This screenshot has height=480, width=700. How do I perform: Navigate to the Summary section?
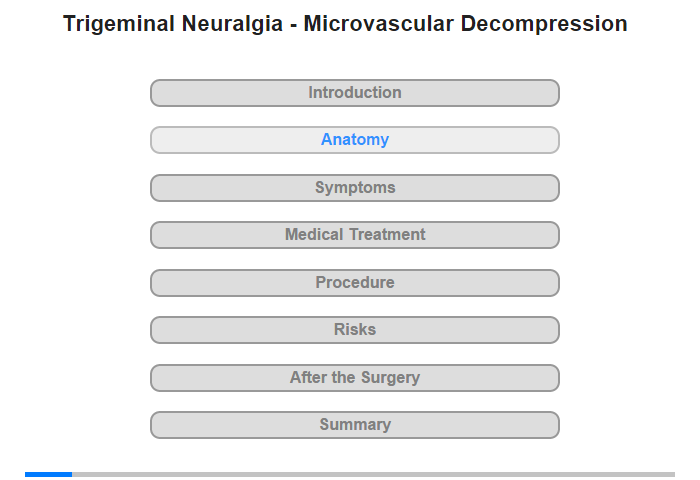pyautogui.click(x=355, y=425)
